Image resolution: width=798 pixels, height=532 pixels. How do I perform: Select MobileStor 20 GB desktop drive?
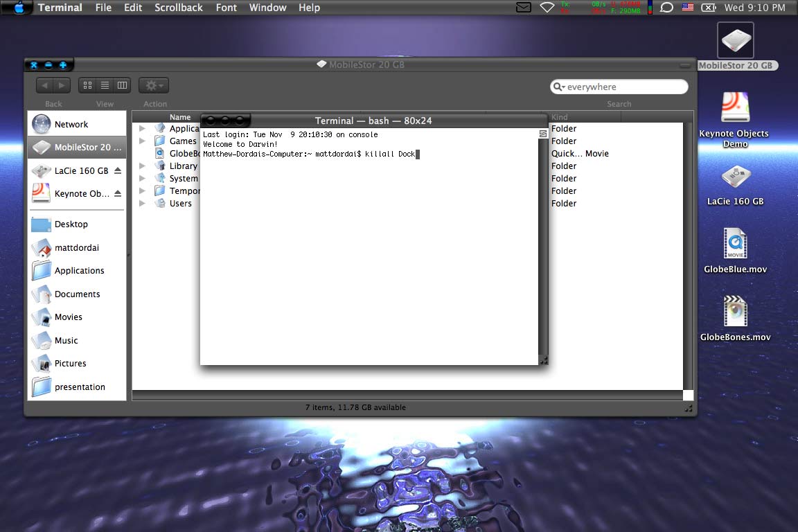736,47
